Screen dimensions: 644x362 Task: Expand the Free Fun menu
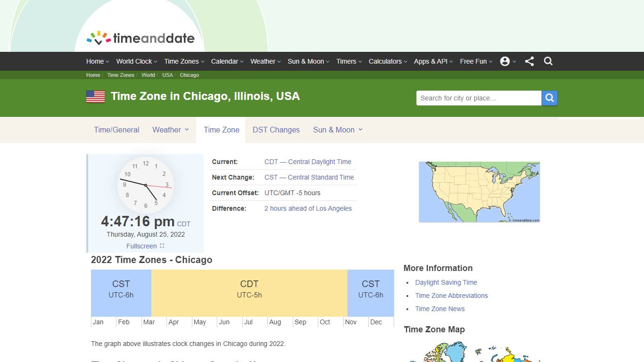(x=476, y=61)
